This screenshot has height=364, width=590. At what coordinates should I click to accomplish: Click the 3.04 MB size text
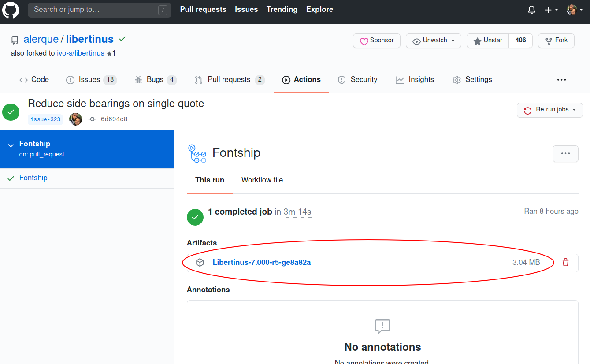click(526, 263)
